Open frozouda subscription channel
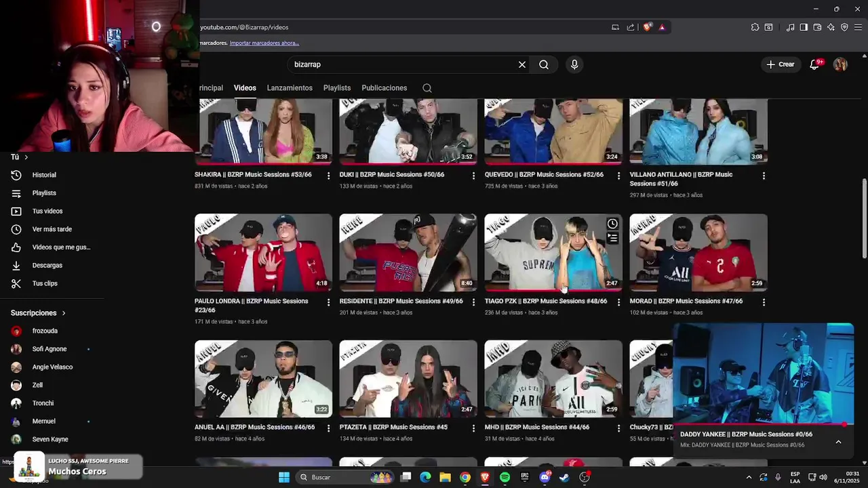Screen dimensions: 868x488 (45, 331)
